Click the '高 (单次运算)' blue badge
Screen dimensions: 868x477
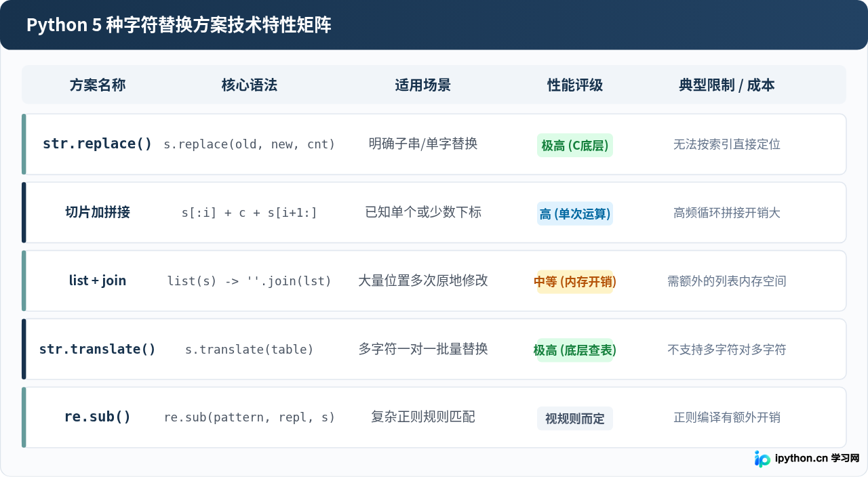tap(575, 213)
